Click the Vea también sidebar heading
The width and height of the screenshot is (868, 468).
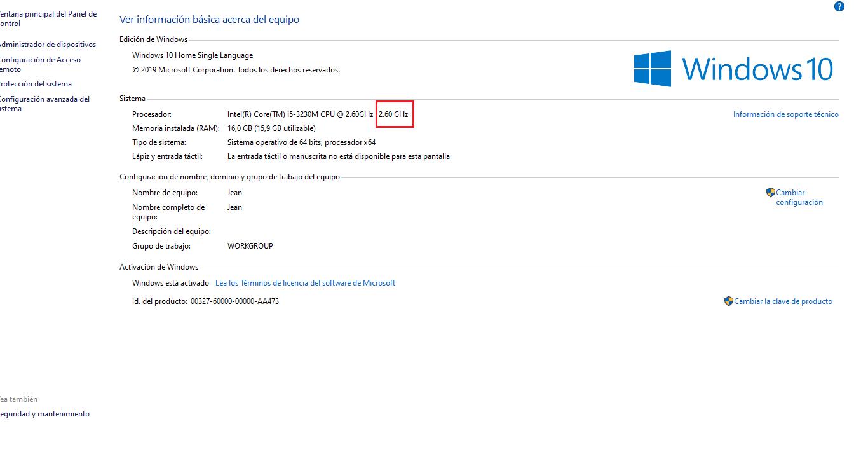19,399
